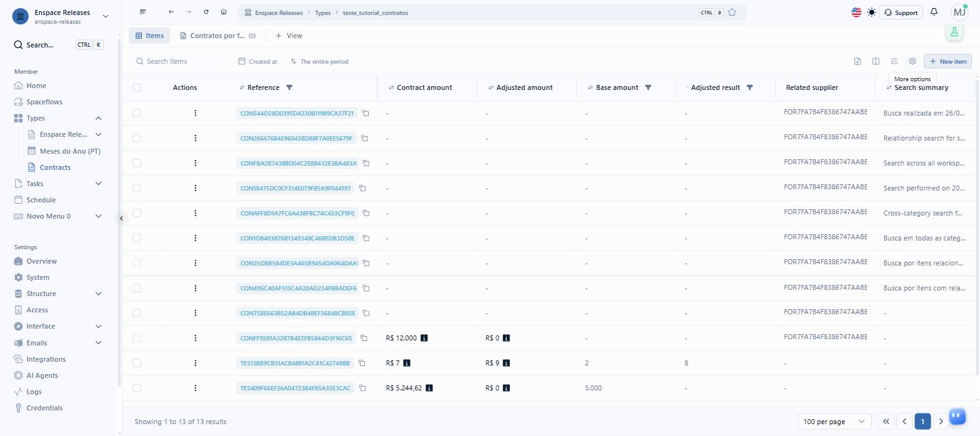Check the row TES13BB9CB51ACB4881A2C41C42748BB
The height and width of the screenshot is (436, 980).
pyautogui.click(x=137, y=363)
